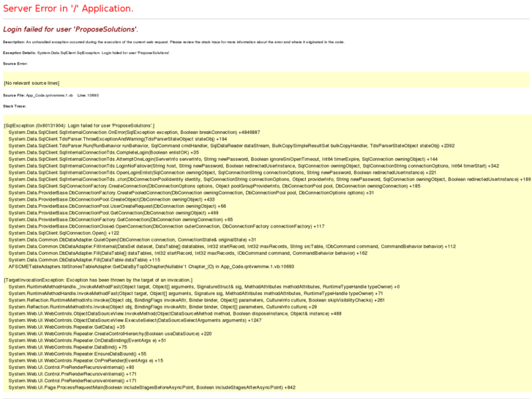This screenshot has height=399, width=532.
Task: Click the 'CreatePooledConnection' stack line
Action: tap(191, 193)
